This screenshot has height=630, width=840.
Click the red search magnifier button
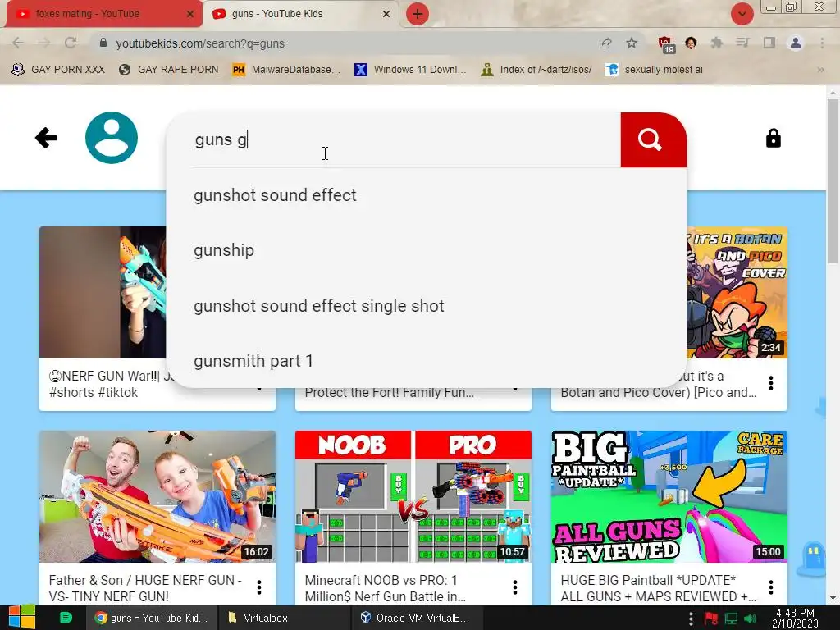pyautogui.click(x=653, y=139)
